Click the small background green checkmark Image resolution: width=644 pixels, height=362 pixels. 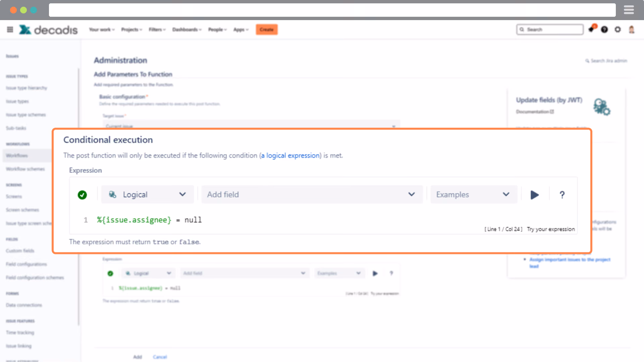point(110,274)
